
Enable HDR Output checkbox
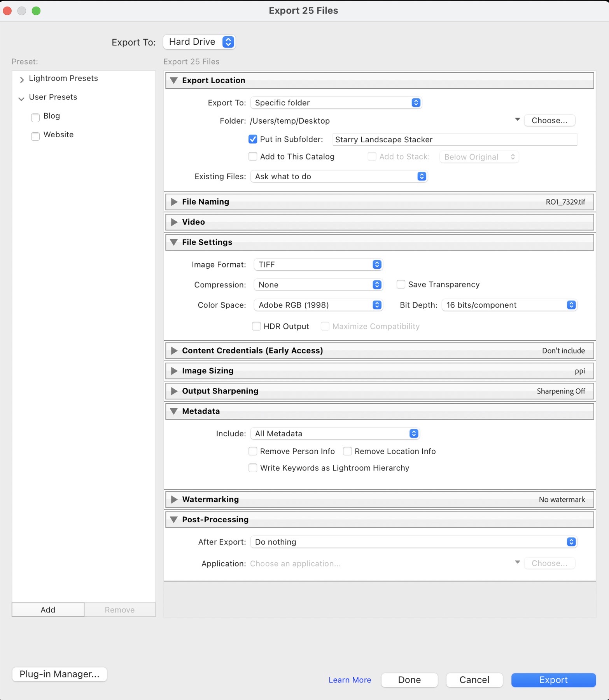pyautogui.click(x=256, y=326)
